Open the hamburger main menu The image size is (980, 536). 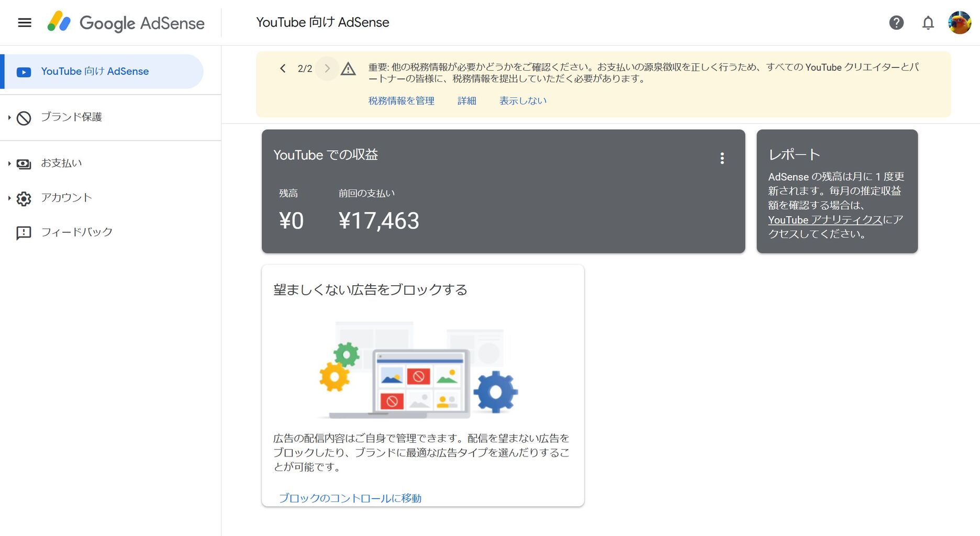point(25,23)
